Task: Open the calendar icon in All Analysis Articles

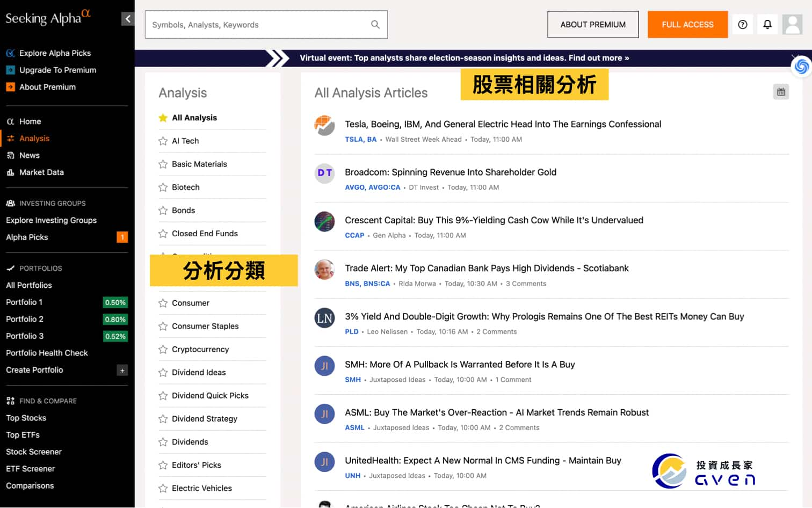Action: (x=781, y=92)
